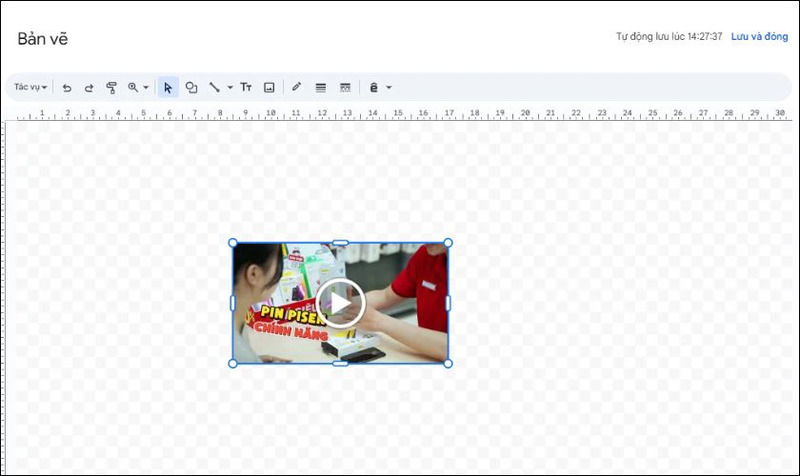
Task: Open the Tác vụ actions menu
Action: click(x=30, y=87)
